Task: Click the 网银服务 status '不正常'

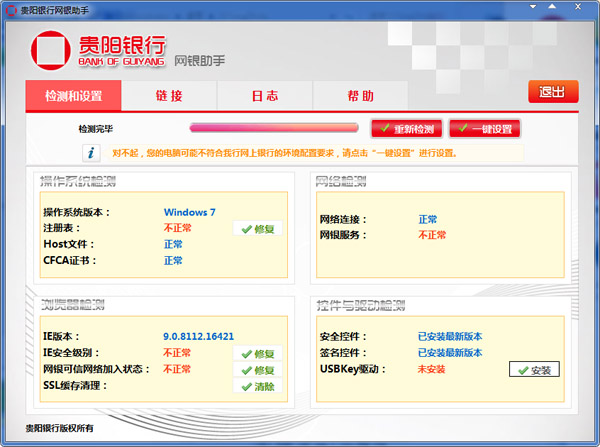Action: pyautogui.click(x=432, y=235)
